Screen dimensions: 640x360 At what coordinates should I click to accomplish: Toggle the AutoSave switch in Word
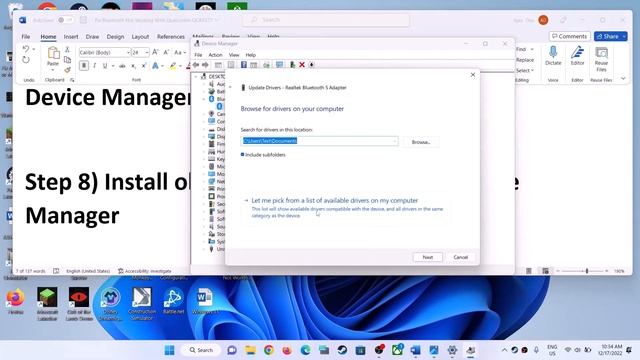(65, 20)
